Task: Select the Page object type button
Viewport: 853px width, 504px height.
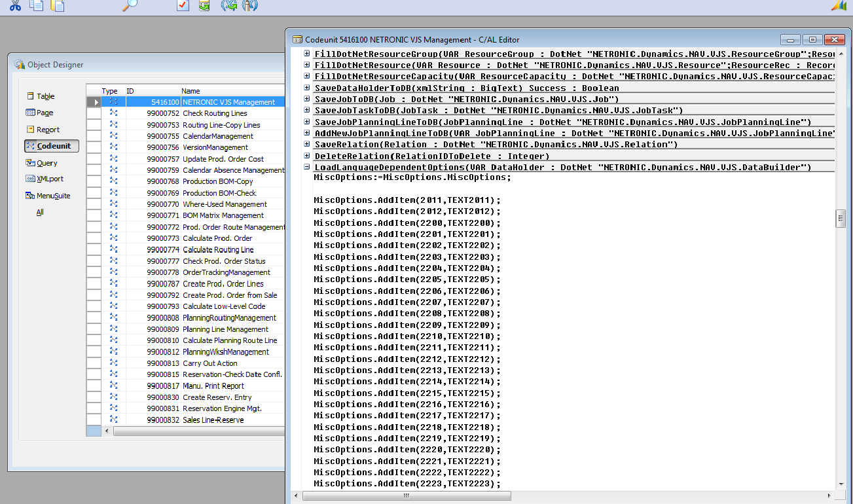Action: point(40,113)
